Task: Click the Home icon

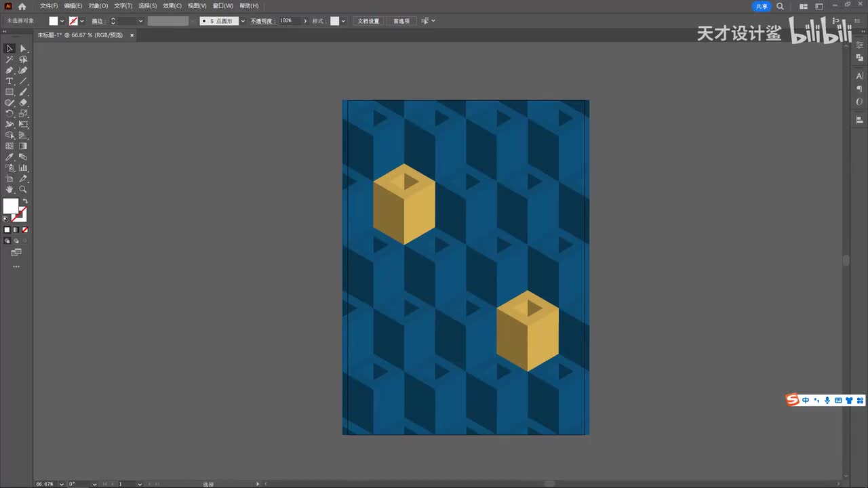Action: [x=22, y=6]
